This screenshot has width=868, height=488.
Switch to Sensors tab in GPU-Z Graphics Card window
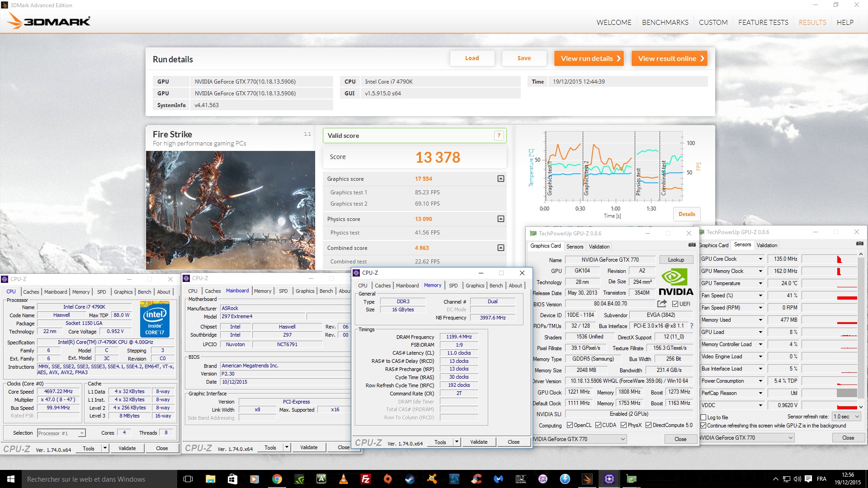click(x=575, y=247)
